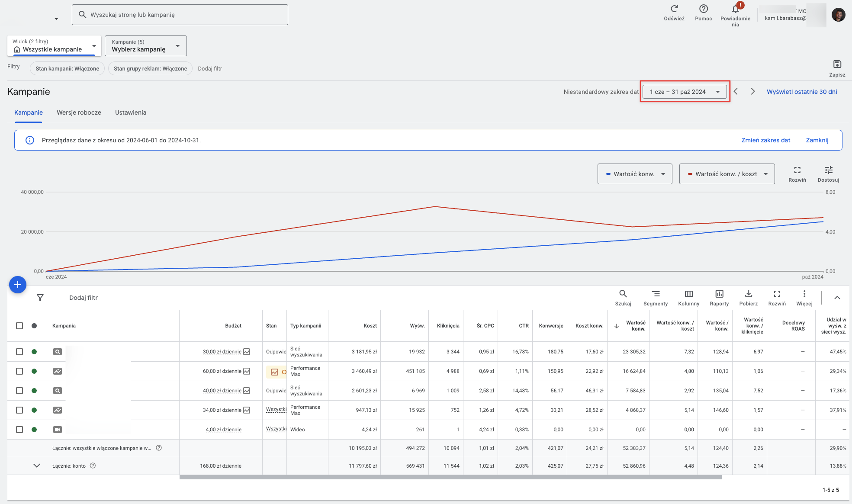
Task: Sort by the Koszt column header
Action: click(x=370, y=326)
